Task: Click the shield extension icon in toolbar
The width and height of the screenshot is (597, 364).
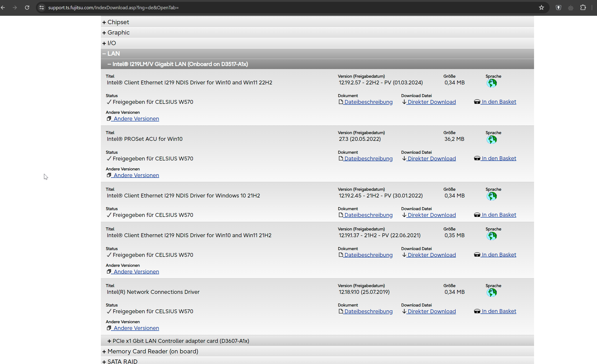Action: point(558,7)
